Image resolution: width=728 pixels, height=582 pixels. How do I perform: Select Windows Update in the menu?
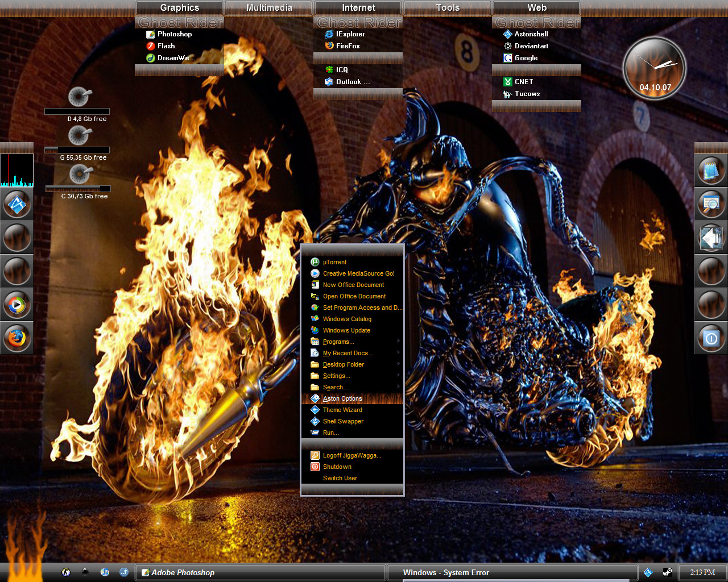[352, 330]
